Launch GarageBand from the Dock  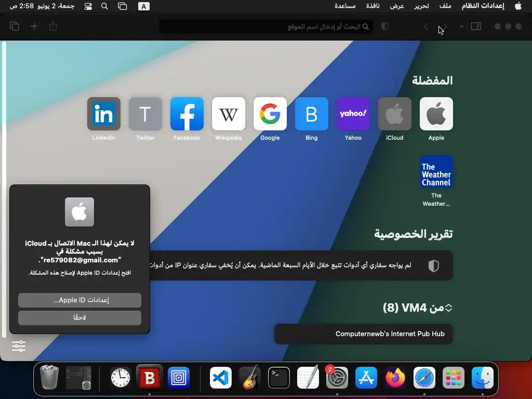250,378
